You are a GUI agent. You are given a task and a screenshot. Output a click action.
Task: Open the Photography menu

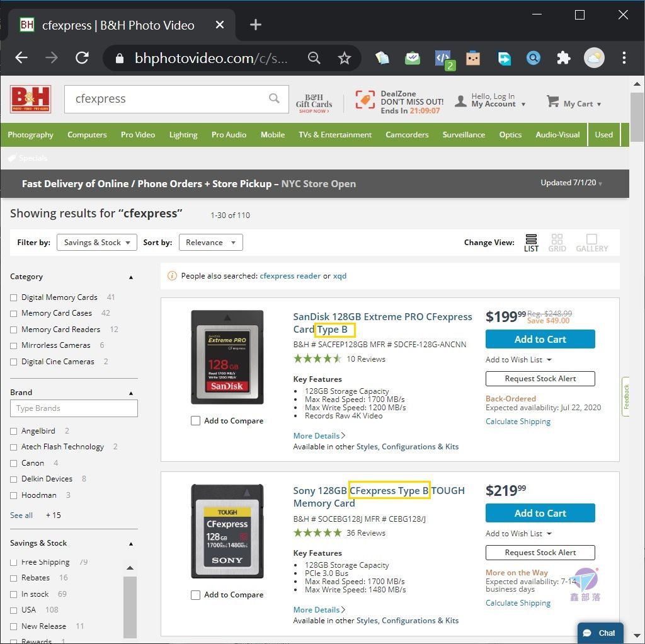click(30, 135)
